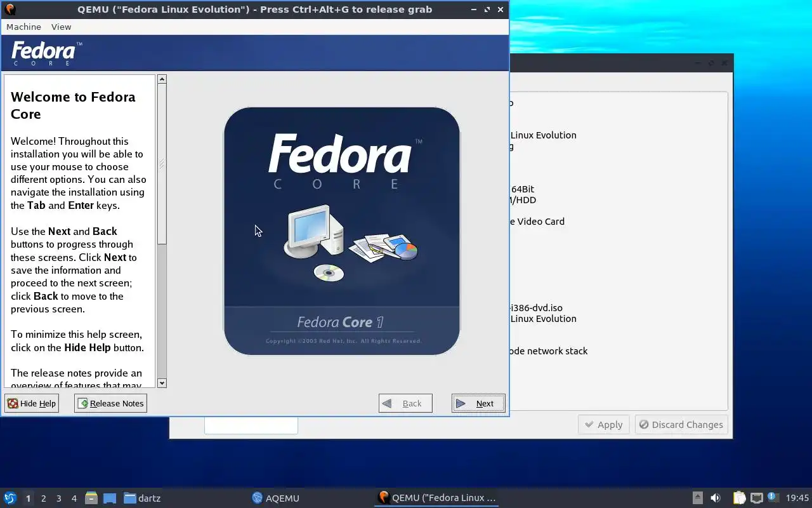Click the empty text field below QEMU window
The image size is (812, 508).
(251, 425)
